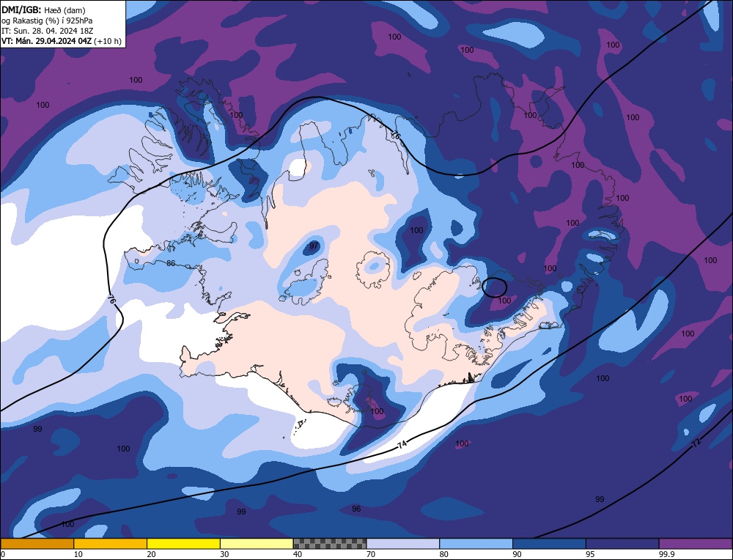The width and height of the screenshot is (733, 560).
Task: Click the '97' humidity value in central Iceland
Action: coord(314,246)
